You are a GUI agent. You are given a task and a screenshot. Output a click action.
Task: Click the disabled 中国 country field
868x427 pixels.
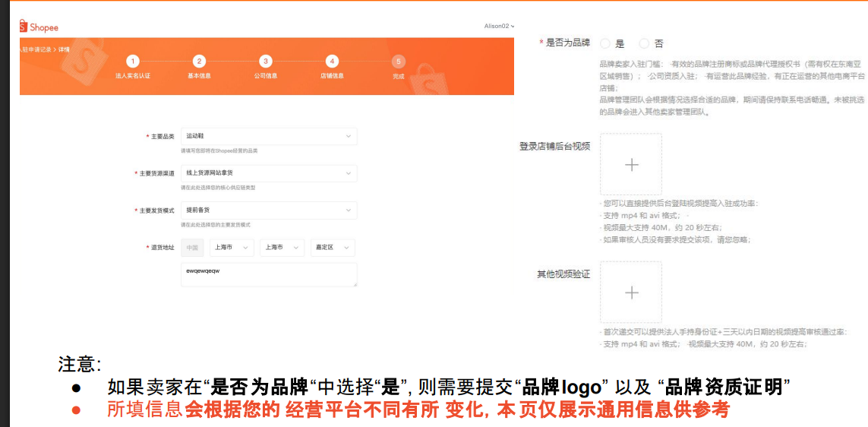click(192, 248)
